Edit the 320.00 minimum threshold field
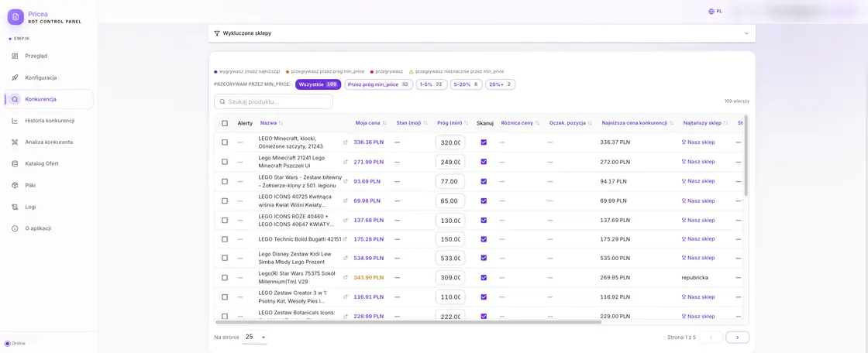The width and height of the screenshot is (868, 353). (x=450, y=142)
